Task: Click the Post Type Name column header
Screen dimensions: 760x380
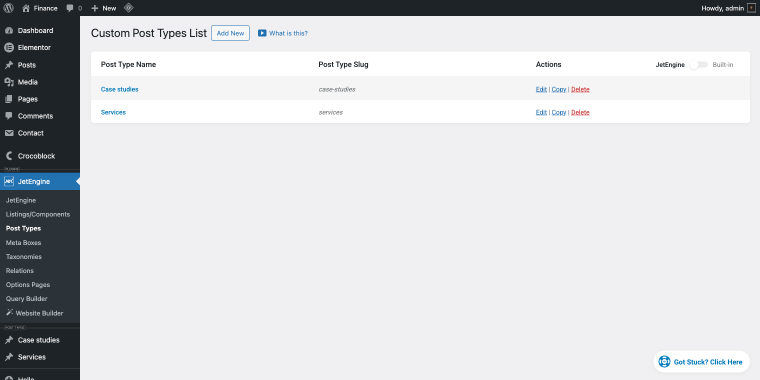Action: (128, 64)
